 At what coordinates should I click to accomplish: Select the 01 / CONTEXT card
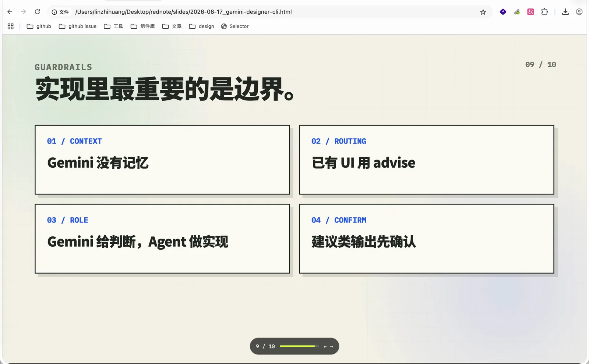coord(162,160)
